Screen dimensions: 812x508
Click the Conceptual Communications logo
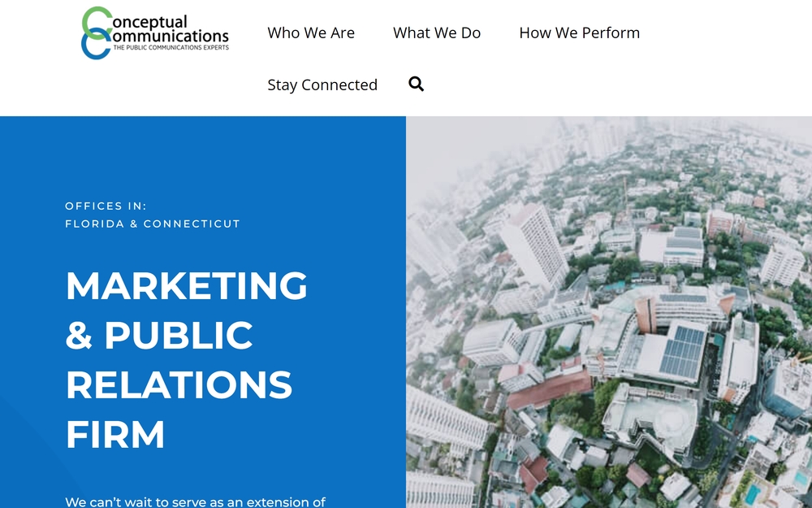tap(155, 33)
